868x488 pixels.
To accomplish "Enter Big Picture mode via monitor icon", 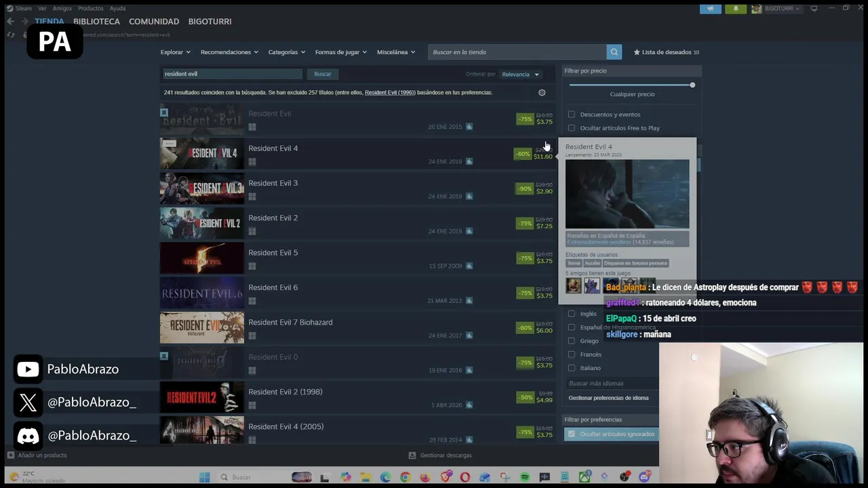I will pos(814,8).
